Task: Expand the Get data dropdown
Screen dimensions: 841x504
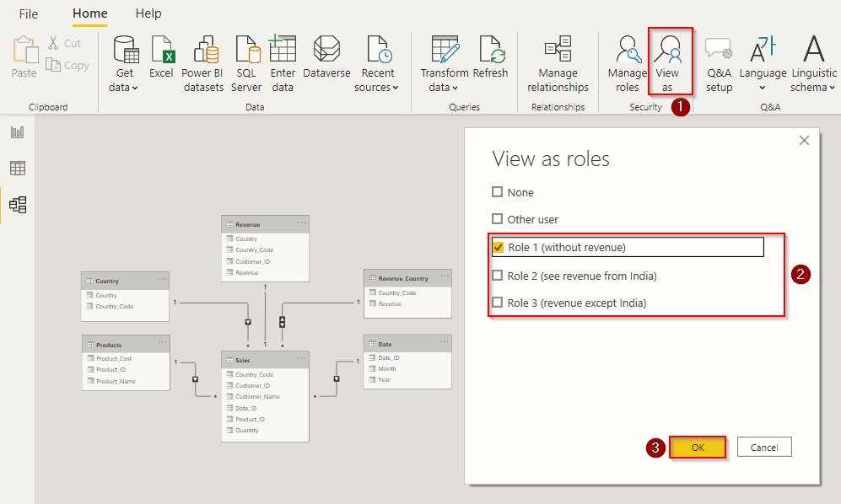Action: pyautogui.click(x=124, y=80)
